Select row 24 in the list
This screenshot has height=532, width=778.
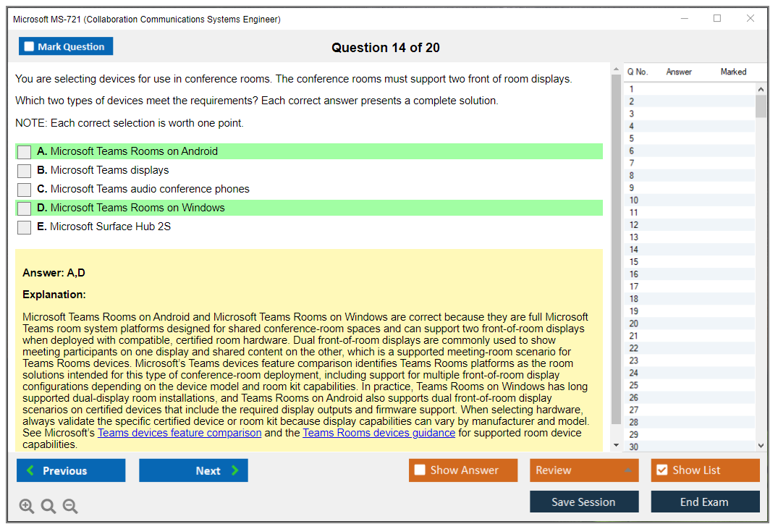690,373
